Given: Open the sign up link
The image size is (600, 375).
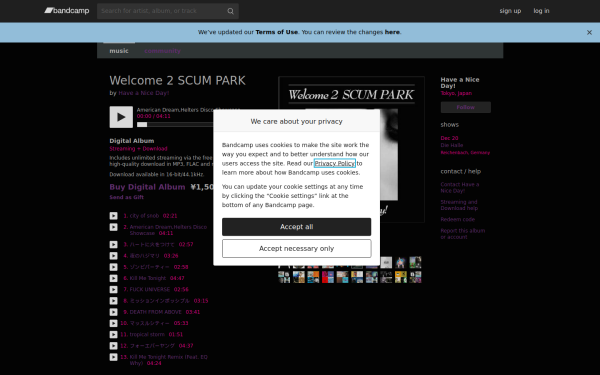Looking at the screenshot, I should click(x=510, y=11).
